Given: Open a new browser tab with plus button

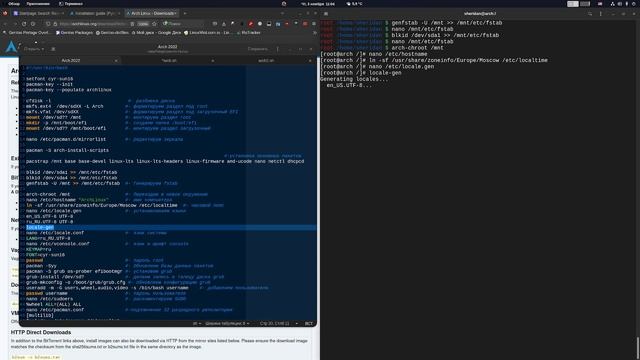Looking at the screenshot, I should pos(185,13).
